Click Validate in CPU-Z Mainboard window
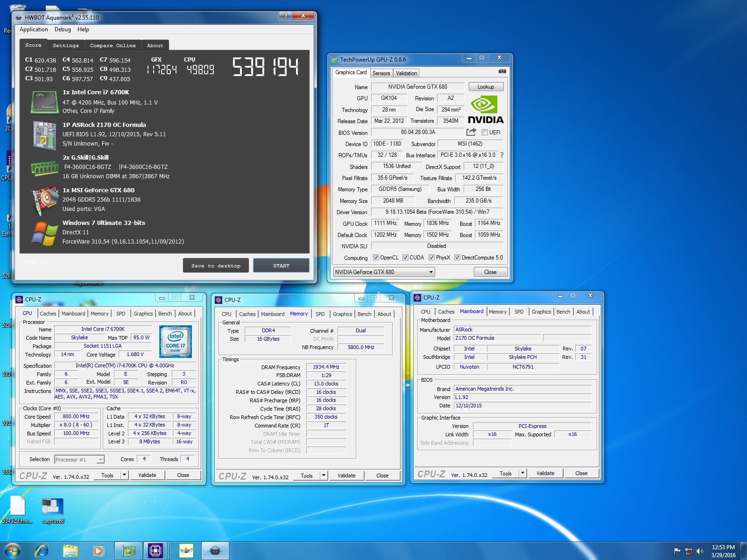 545,473
